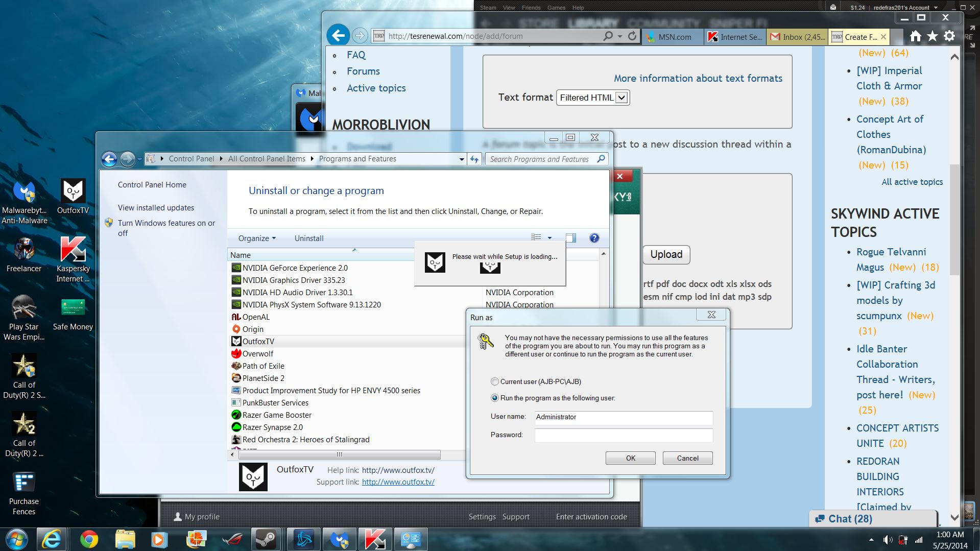Open Kaspersky from the taskbar
The height and width of the screenshot is (551, 980).
375,539
